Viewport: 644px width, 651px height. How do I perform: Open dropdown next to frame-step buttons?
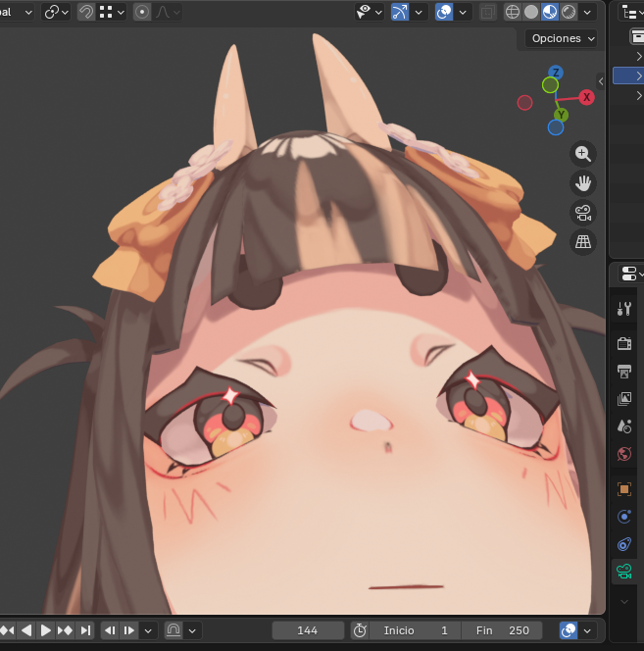[x=148, y=630]
